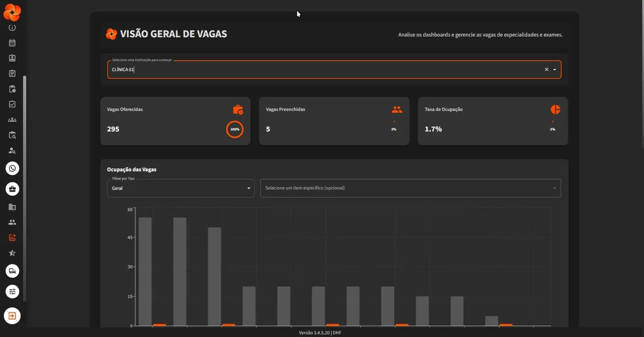Click the 295 Vagas Oferecidas value

pyautogui.click(x=113, y=129)
